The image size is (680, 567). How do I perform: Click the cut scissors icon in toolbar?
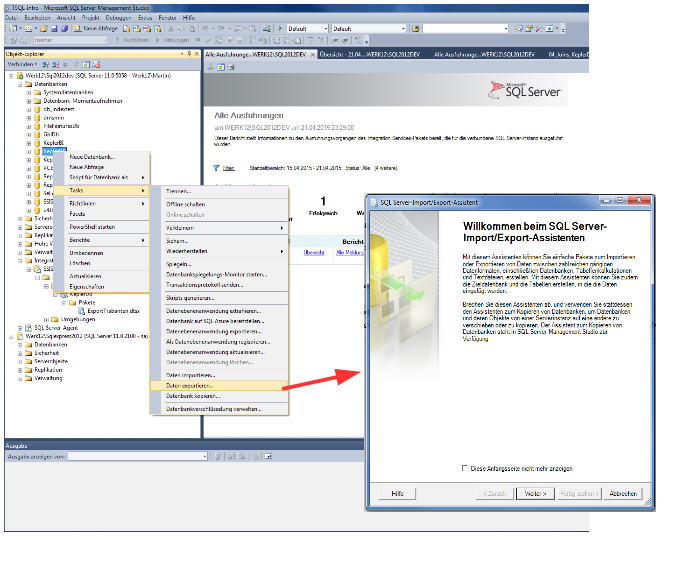[171, 29]
